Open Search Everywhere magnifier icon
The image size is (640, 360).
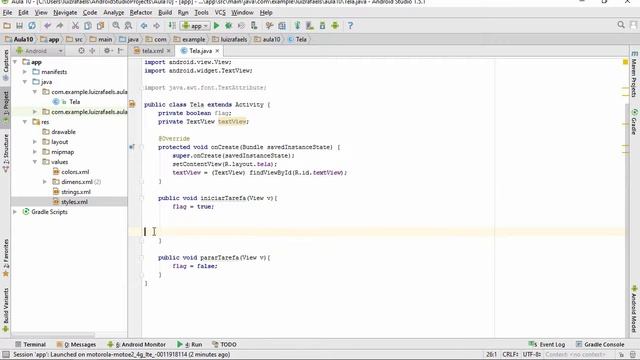[621, 25]
